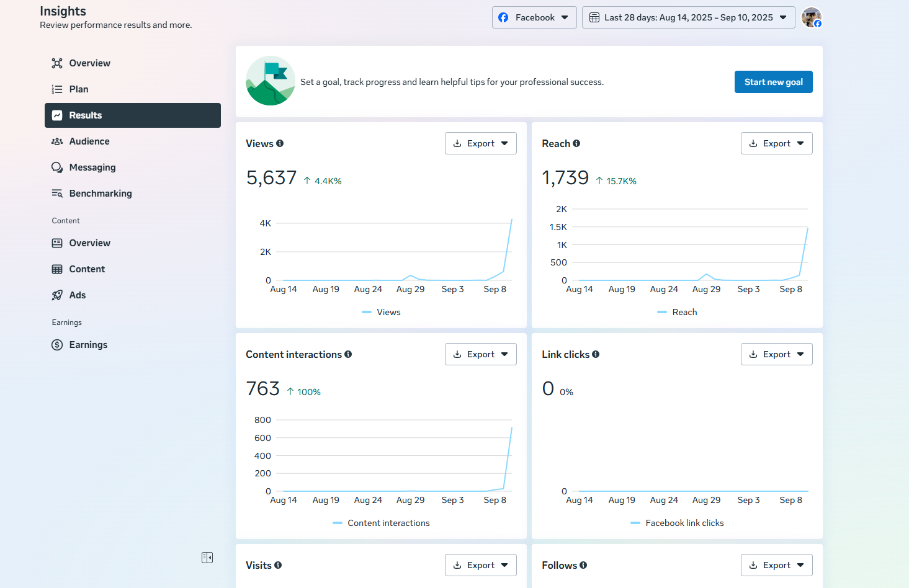This screenshot has height=588, width=909.
Task: Open Benchmarking from the sidebar
Action: 101,194
